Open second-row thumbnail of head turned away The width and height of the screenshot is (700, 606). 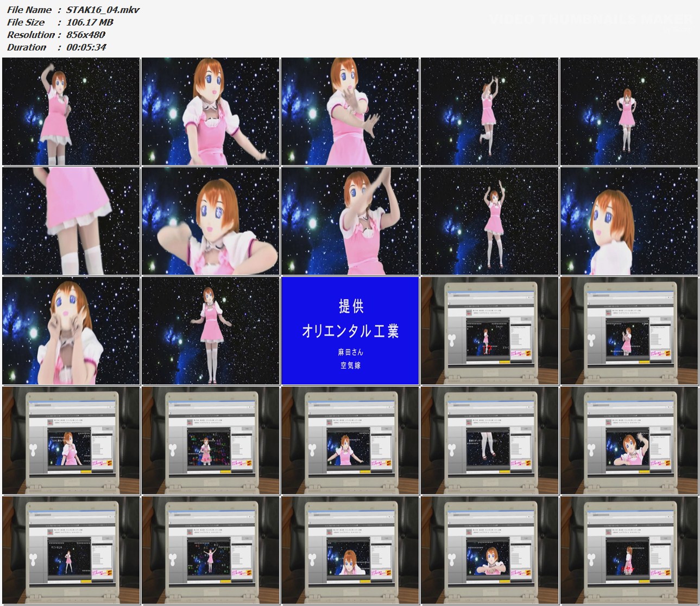[x=629, y=221]
